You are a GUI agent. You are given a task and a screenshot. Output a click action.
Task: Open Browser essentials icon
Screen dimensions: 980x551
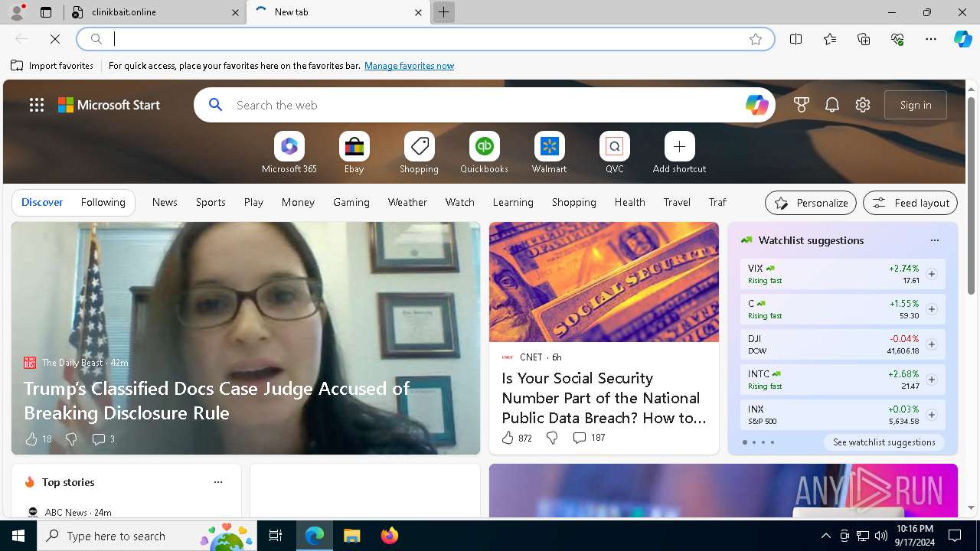897,39
